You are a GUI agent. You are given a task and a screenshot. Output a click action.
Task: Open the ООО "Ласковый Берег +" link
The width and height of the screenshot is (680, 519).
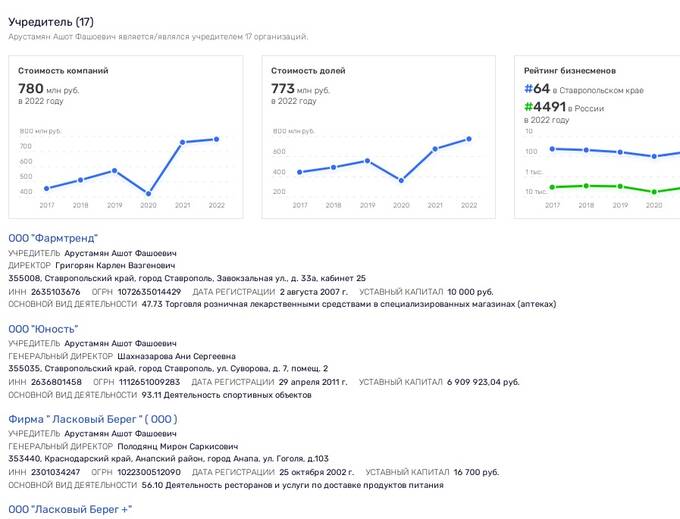(x=70, y=509)
